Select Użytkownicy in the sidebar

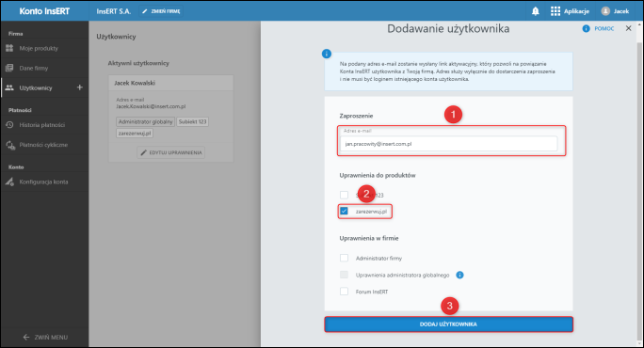point(36,87)
